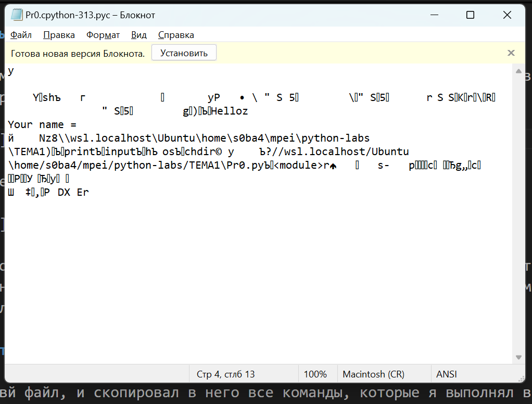Open the Справка menu

point(175,35)
